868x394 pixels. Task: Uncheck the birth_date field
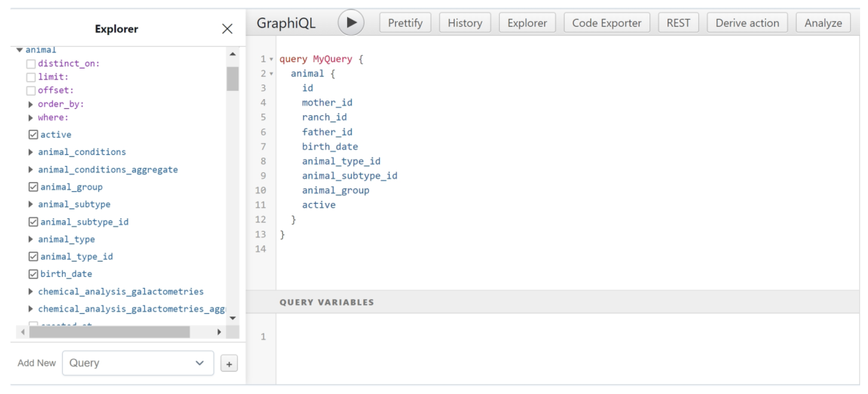click(33, 274)
